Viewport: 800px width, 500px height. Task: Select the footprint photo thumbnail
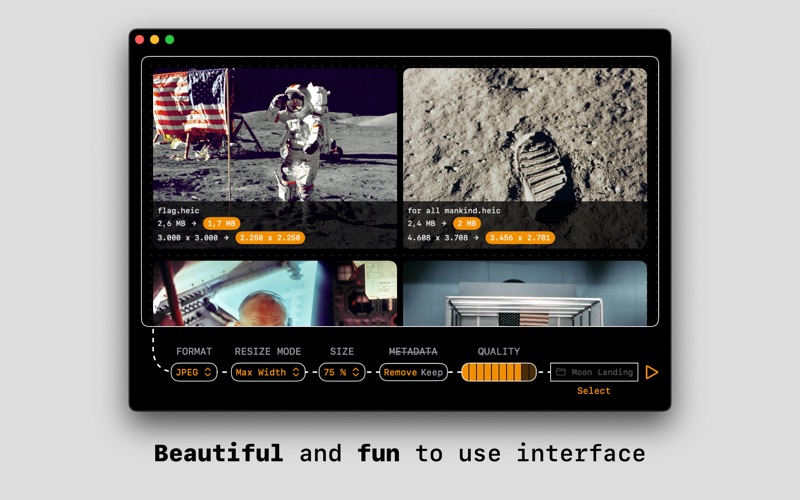click(525, 158)
